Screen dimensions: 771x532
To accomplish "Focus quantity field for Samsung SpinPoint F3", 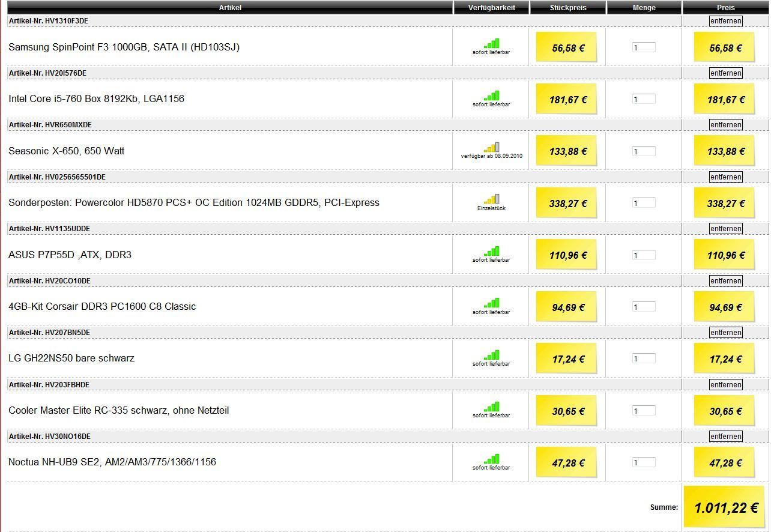I will 644,47.
